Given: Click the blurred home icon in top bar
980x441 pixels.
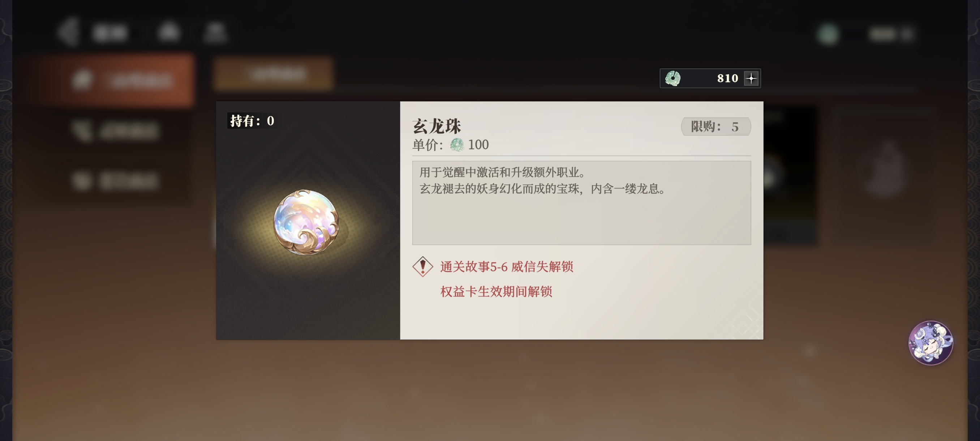Looking at the screenshot, I should 169,31.
